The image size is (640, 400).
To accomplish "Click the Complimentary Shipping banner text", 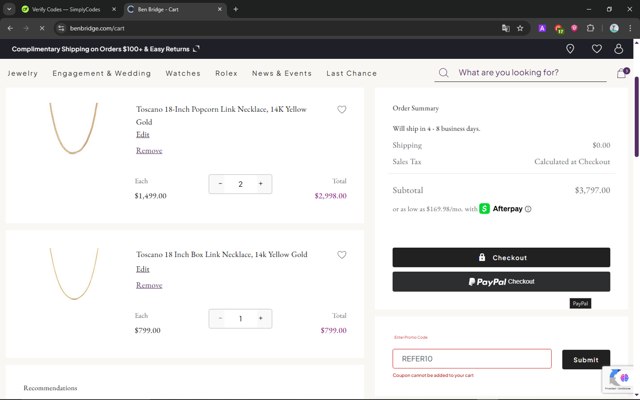I will click(x=100, y=49).
